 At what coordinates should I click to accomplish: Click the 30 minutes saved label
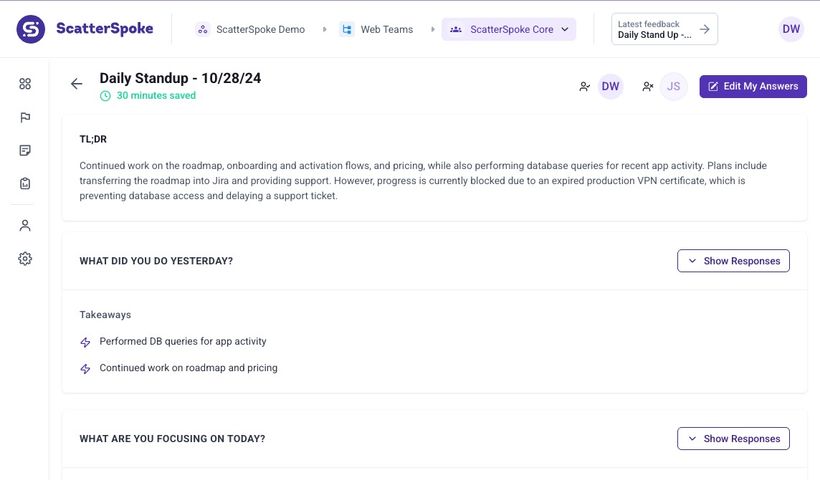(x=156, y=96)
